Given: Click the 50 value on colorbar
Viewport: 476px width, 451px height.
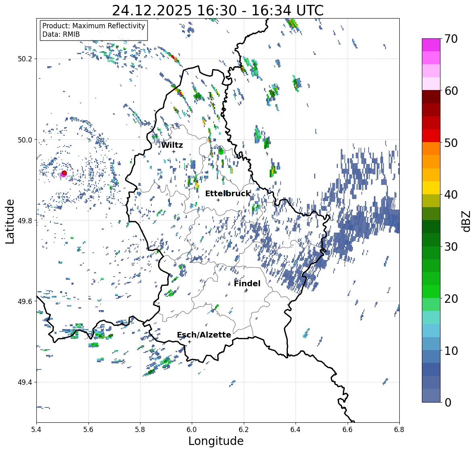Looking at the screenshot, I should coord(451,143).
